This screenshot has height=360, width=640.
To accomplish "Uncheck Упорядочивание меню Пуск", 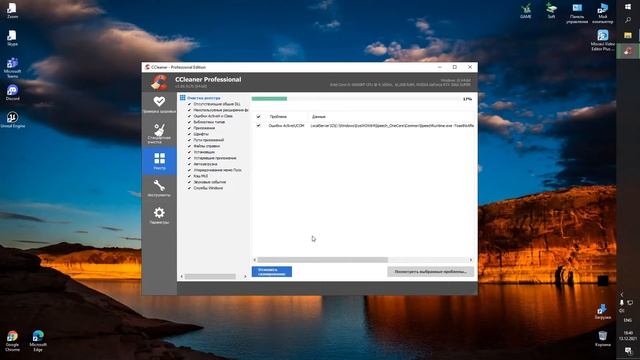I will tap(189, 170).
